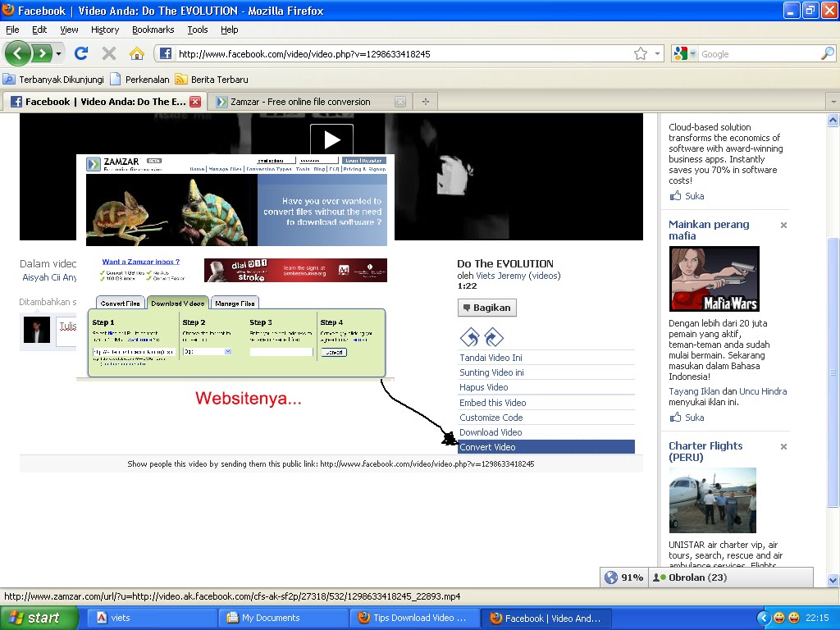Open the Charter Flights airplane thumbnail

click(x=713, y=500)
